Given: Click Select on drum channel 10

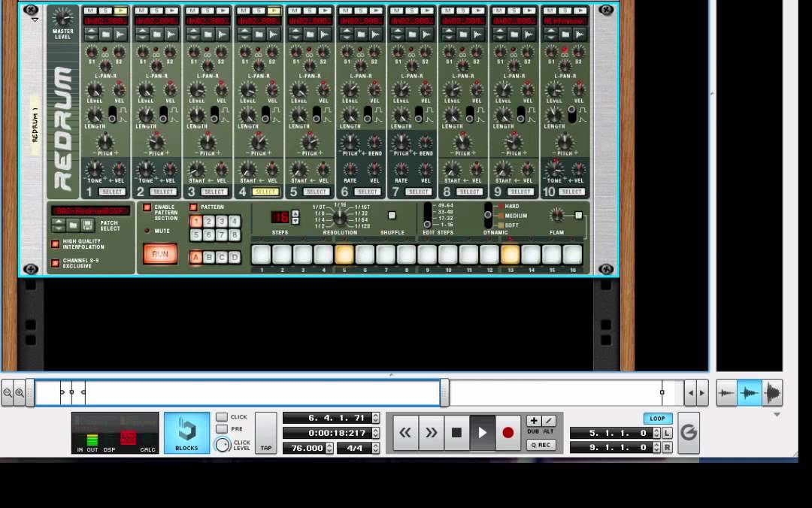Looking at the screenshot, I should (x=571, y=192).
